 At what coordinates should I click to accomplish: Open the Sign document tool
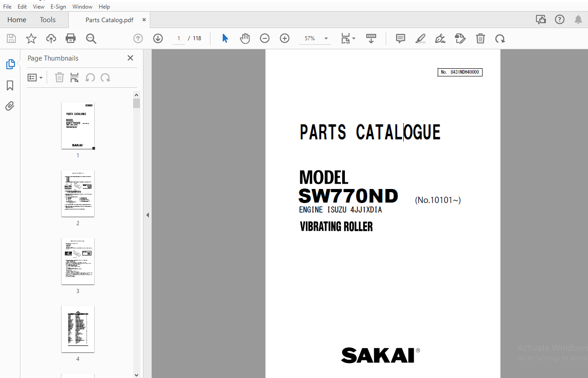[x=440, y=38]
